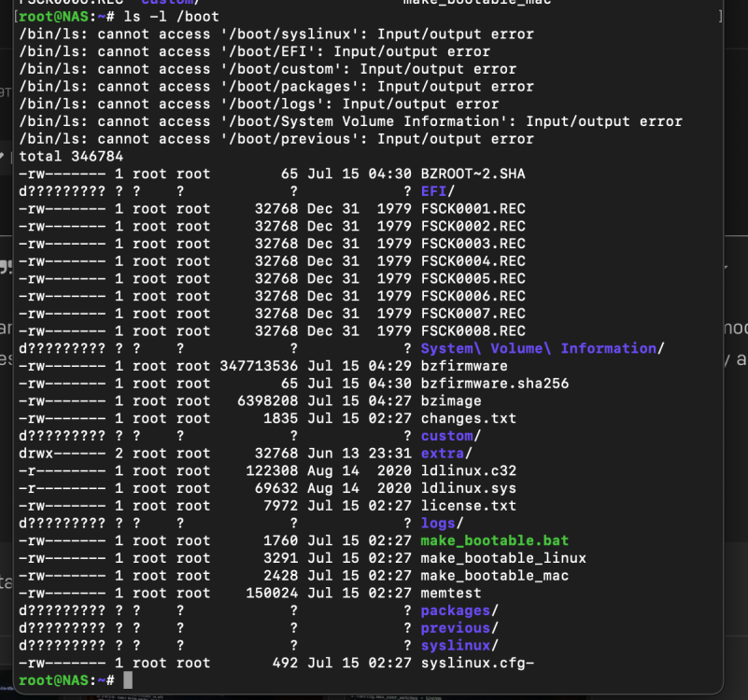Click the packages/ directory entry
This screenshot has height=700, width=748.
(459, 610)
